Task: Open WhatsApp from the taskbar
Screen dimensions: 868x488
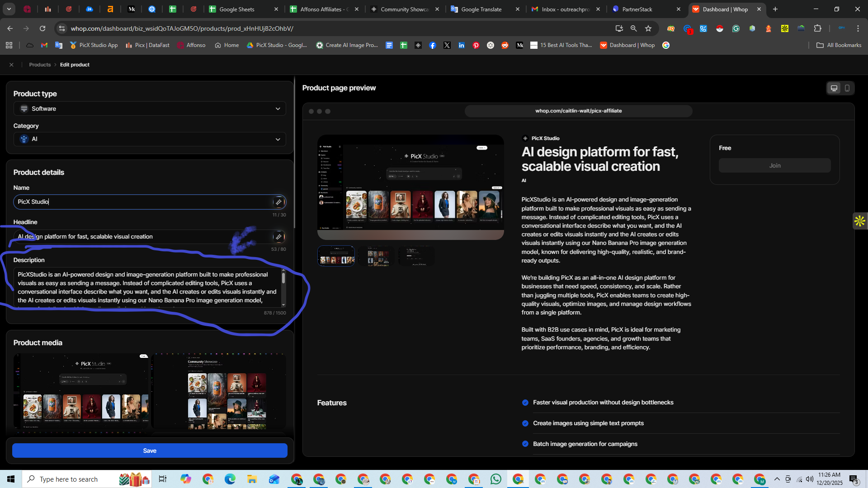Action: 495,479
